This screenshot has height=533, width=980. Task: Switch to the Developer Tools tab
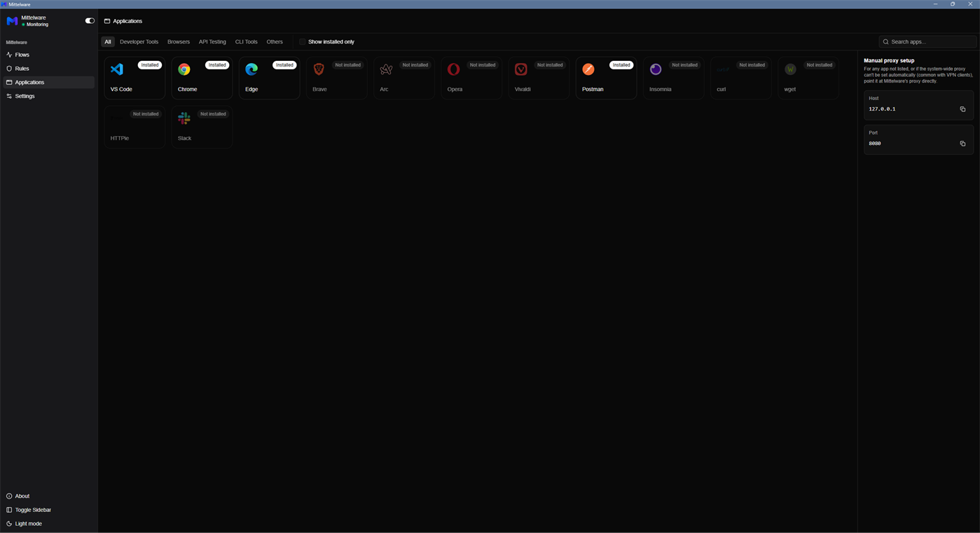[139, 42]
